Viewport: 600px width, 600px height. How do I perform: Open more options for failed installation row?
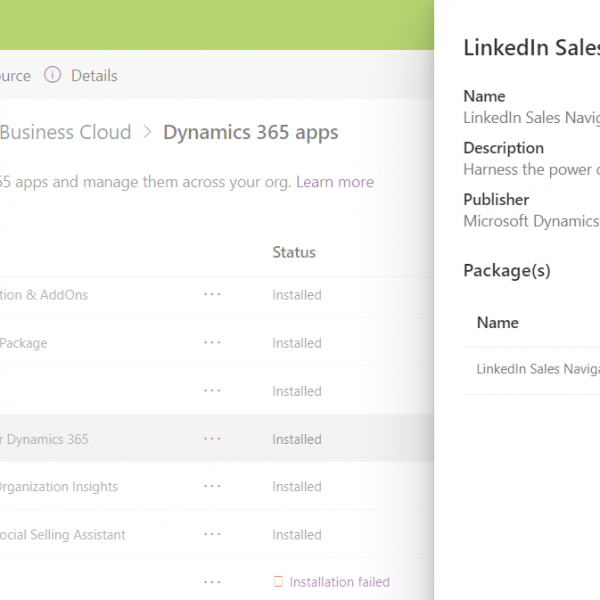212,582
